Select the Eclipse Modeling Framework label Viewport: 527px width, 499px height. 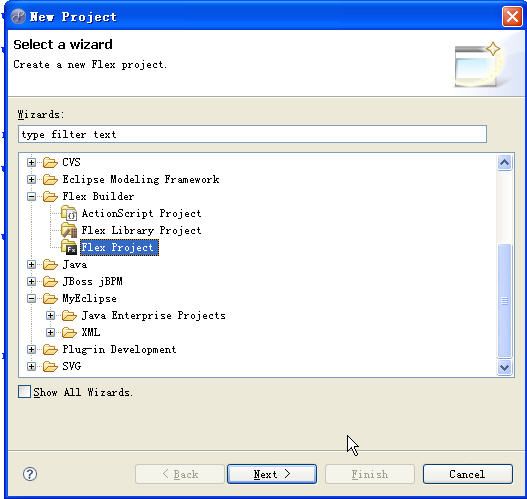pos(141,179)
